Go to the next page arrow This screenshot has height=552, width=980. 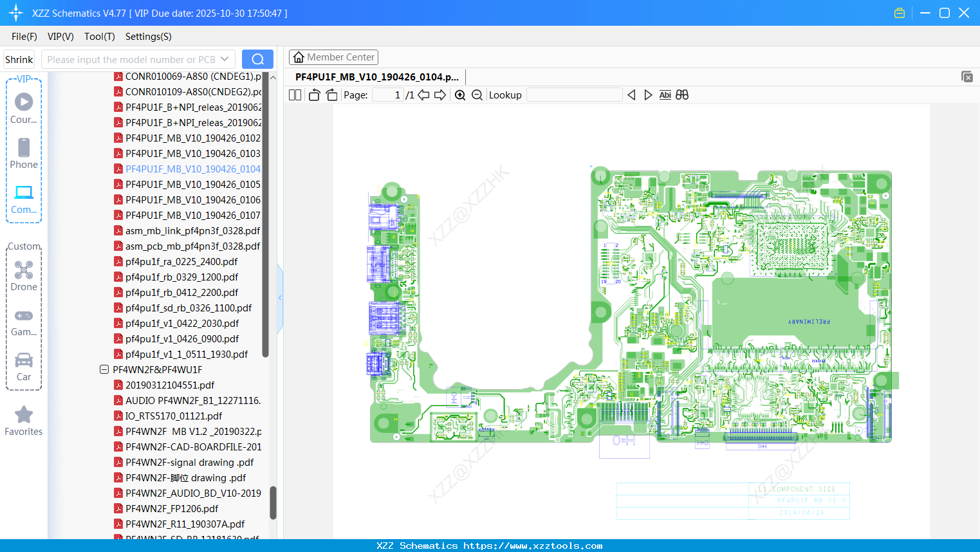pos(440,95)
